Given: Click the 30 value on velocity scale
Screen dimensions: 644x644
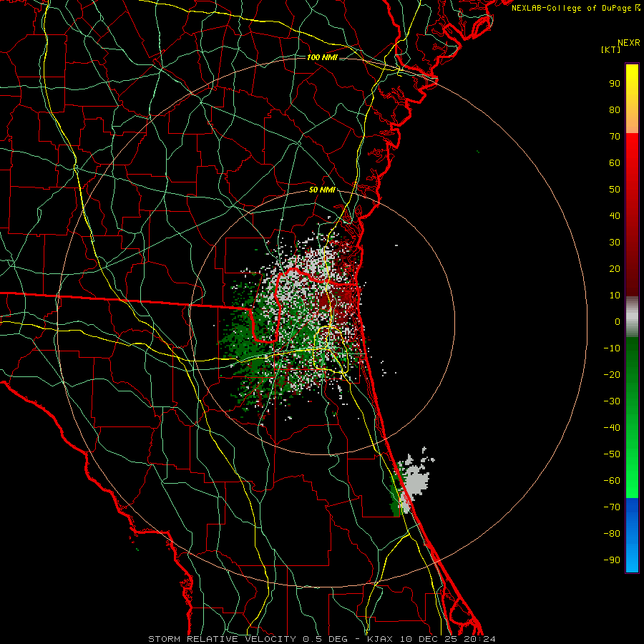Looking at the screenshot, I should tap(615, 243).
